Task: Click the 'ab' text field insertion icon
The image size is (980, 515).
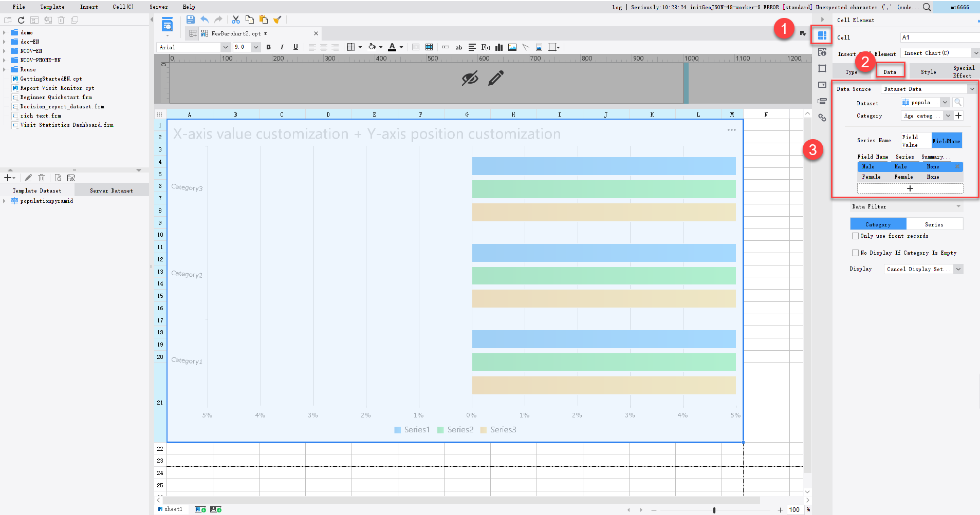Action: [x=458, y=47]
